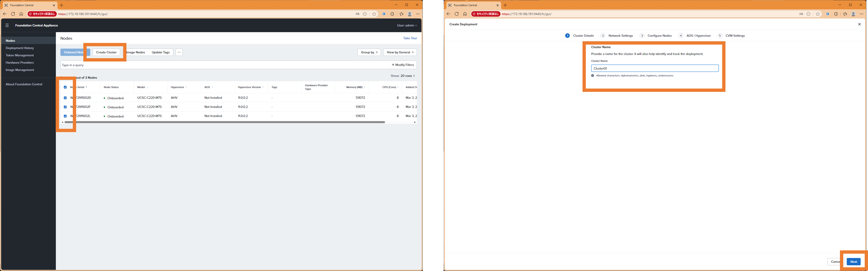The width and height of the screenshot is (868, 271).
Task: Click the info icon beside Allowed characters
Action: pyautogui.click(x=593, y=76)
